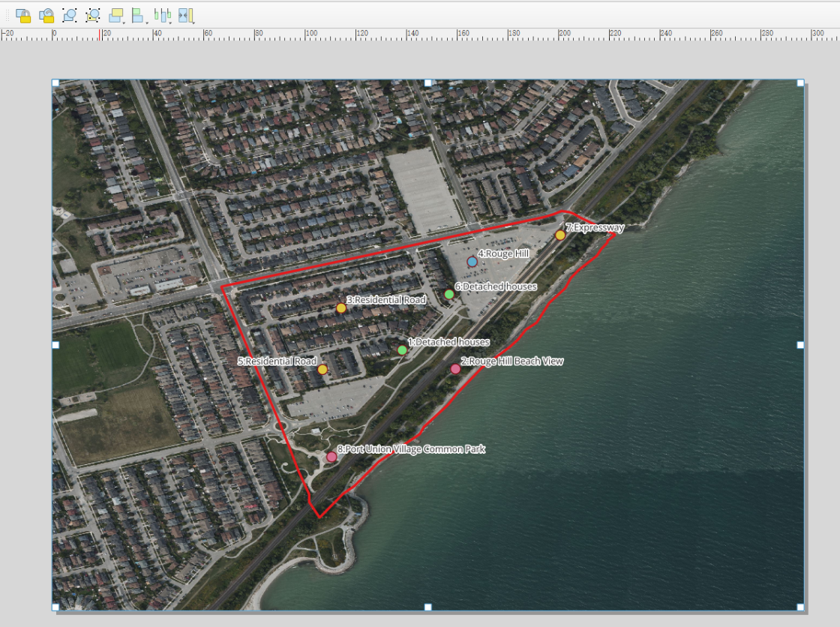
Task: Click the '4:Rouge Hill' map label
Action: (x=503, y=253)
